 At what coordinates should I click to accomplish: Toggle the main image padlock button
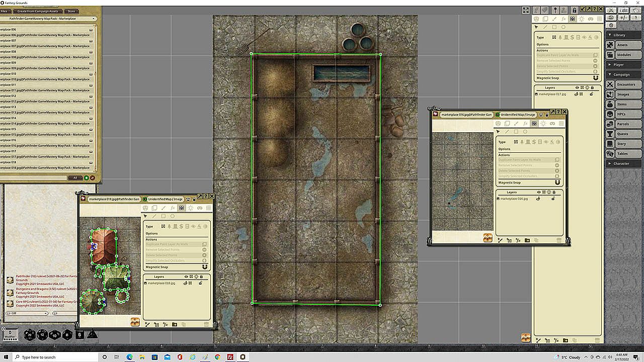575,10
